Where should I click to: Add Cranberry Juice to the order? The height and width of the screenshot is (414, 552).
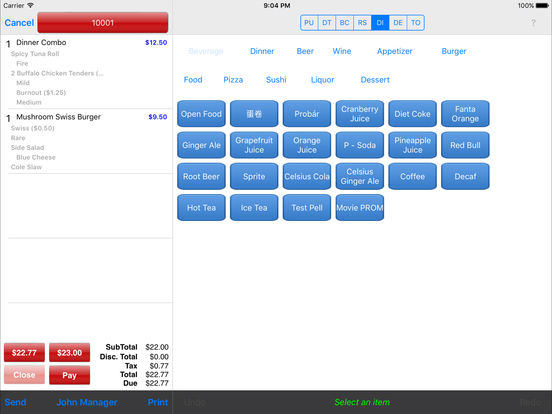[x=360, y=114]
